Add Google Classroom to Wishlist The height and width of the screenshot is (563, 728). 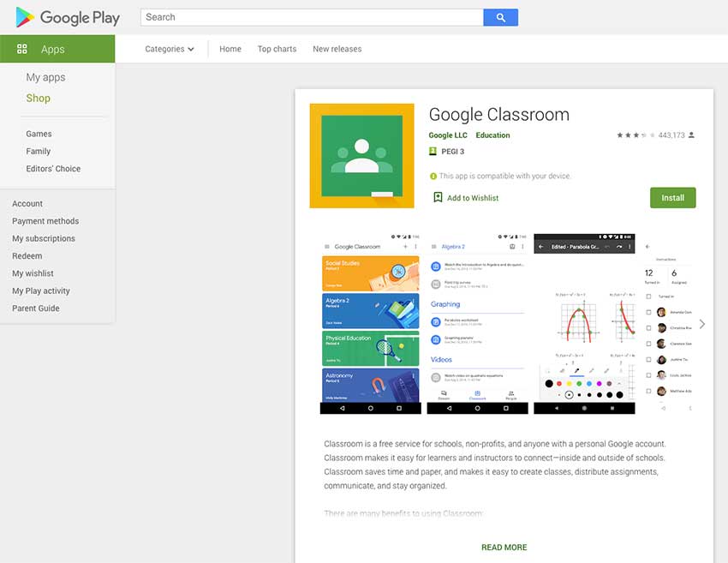point(466,197)
